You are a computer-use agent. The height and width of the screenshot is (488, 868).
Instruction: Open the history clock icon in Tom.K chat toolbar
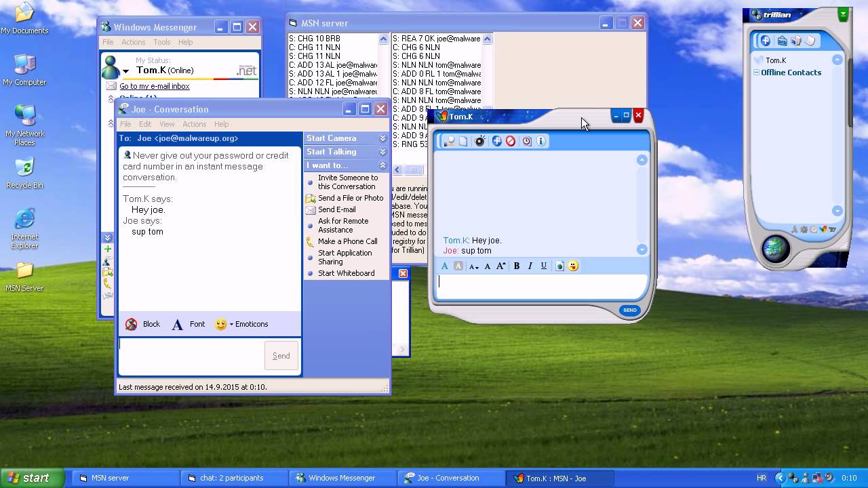(526, 141)
